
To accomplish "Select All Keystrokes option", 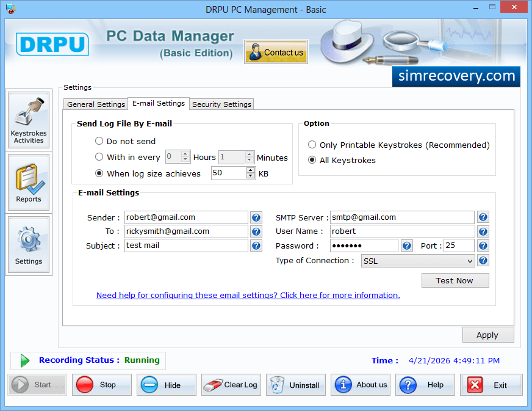I will pyautogui.click(x=312, y=160).
